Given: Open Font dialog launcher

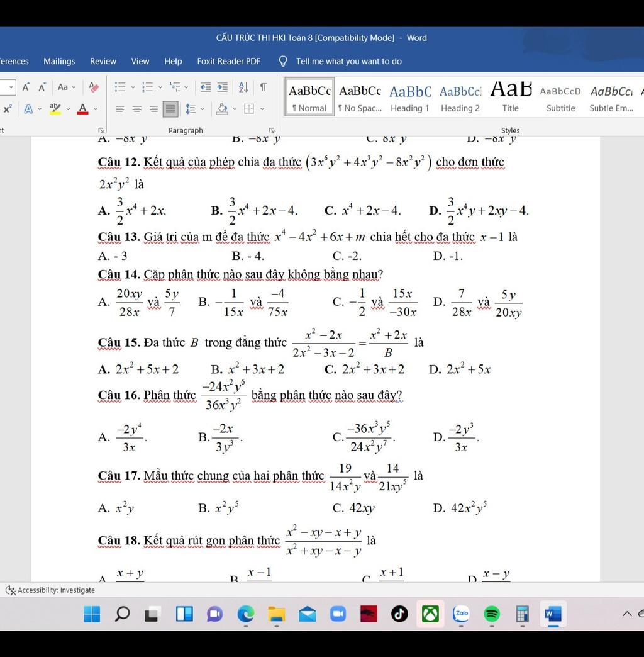Looking at the screenshot, I should click(101, 130).
